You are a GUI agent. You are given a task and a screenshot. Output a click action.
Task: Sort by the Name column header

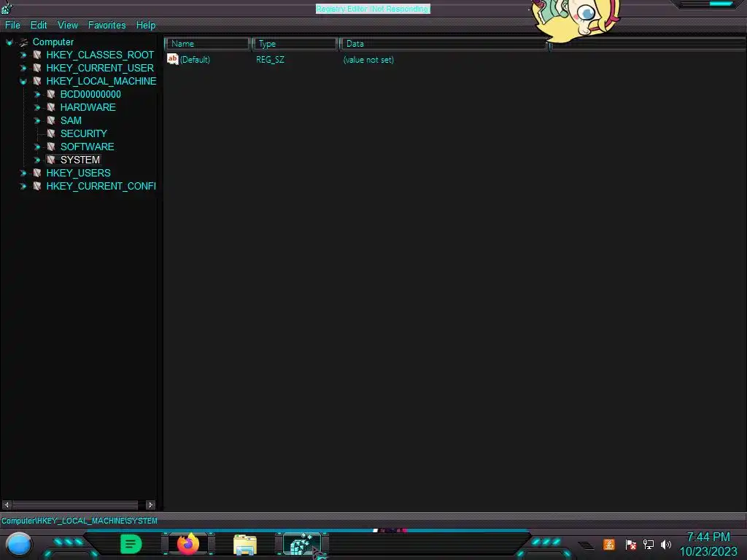[208, 44]
